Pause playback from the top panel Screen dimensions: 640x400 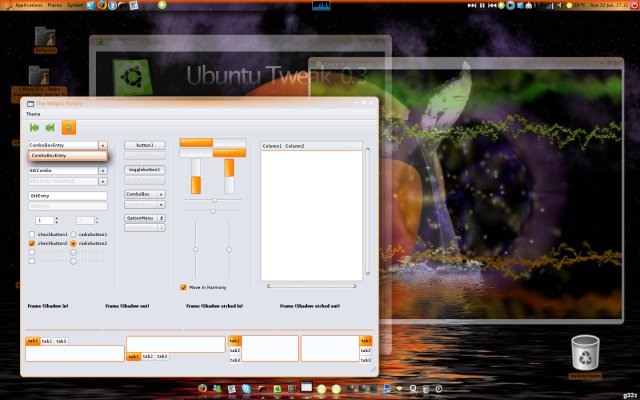tap(482, 5)
